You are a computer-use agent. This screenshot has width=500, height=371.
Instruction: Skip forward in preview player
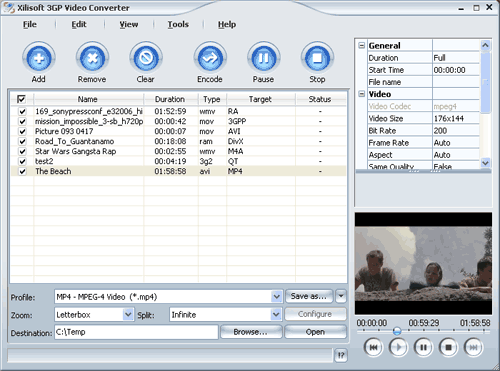pyautogui.click(x=473, y=347)
